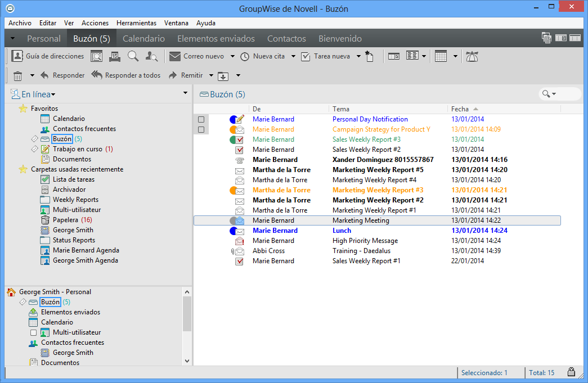Open the Correo nuevo dropdown arrow
Viewport: 588px width, 383px height.
232,57
